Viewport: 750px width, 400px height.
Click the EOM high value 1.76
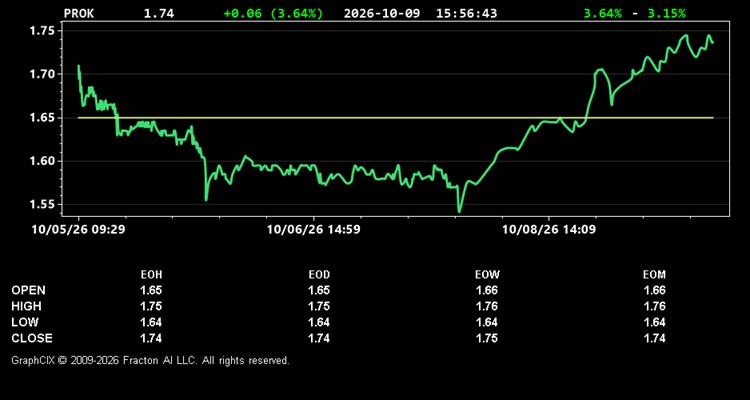tap(654, 306)
